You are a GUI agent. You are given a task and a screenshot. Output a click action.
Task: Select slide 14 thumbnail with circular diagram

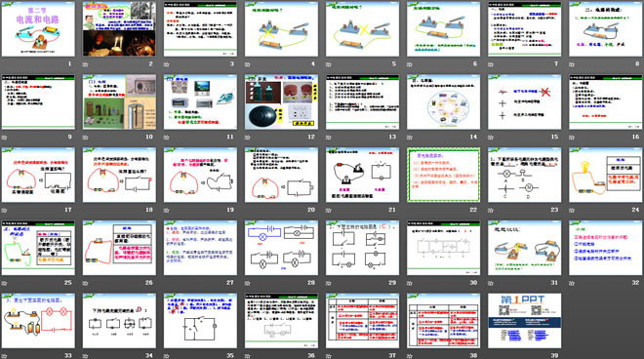pyautogui.click(x=444, y=101)
